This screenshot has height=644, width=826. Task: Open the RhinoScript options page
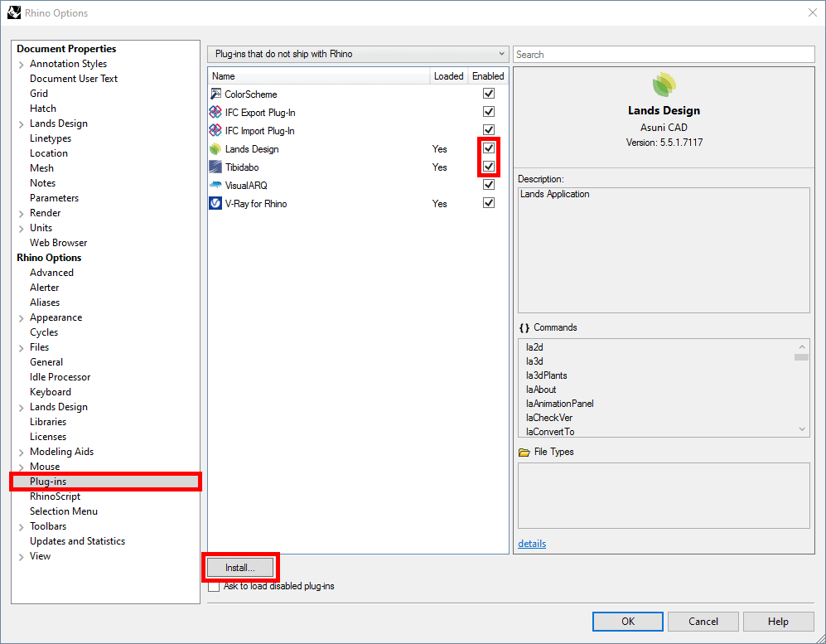[56, 496]
